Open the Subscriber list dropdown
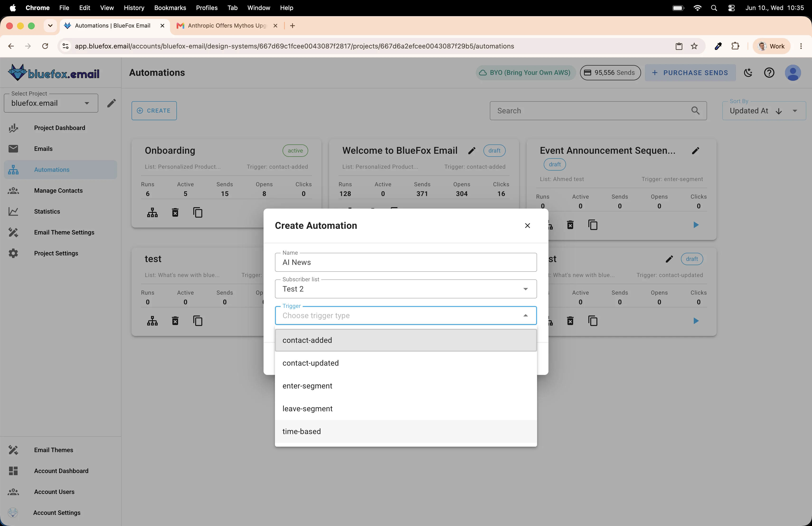This screenshot has width=812, height=526. (406, 289)
